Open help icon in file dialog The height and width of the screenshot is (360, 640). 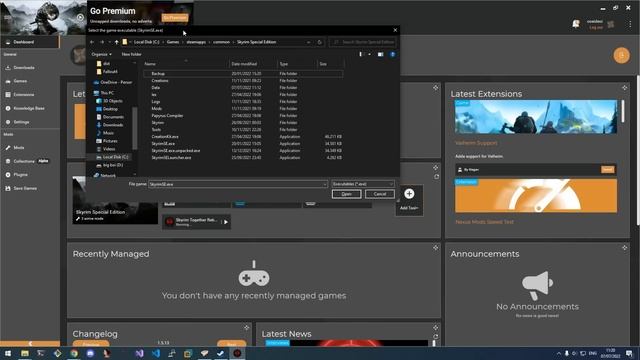(392, 54)
